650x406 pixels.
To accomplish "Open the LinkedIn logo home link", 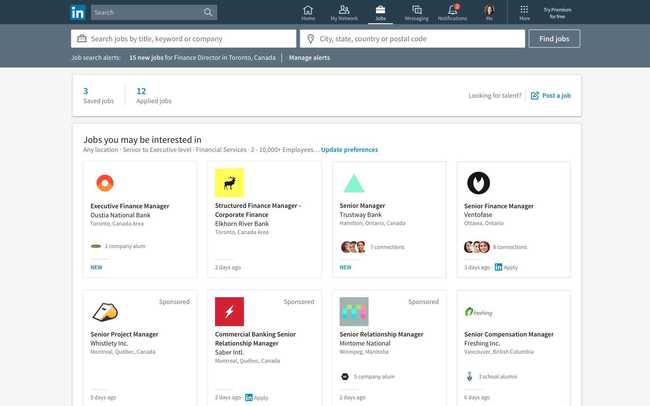I will pyautogui.click(x=78, y=12).
